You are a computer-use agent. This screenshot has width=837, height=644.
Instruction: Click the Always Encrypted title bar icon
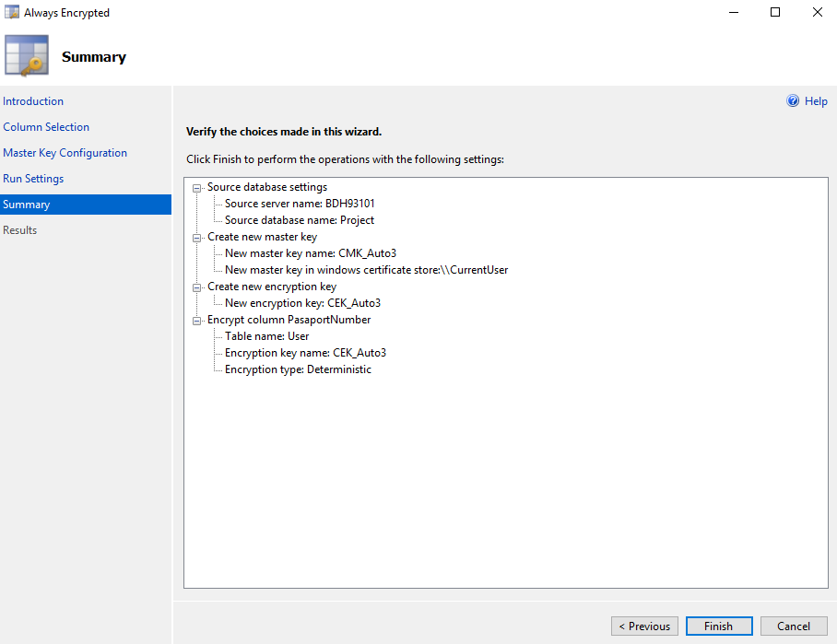pyautogui.click(x=12, y=12)
